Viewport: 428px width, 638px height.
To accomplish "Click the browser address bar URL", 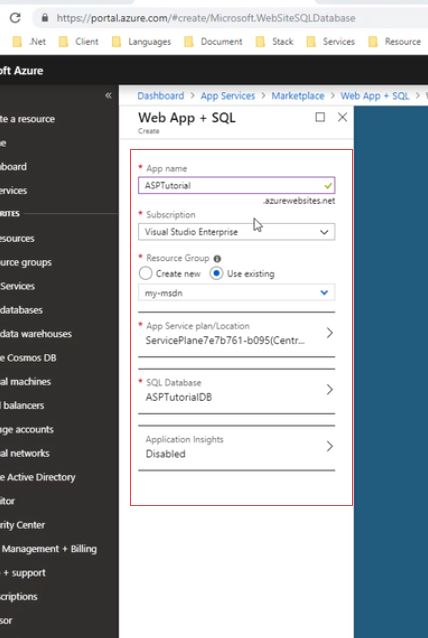I will 206,18.
